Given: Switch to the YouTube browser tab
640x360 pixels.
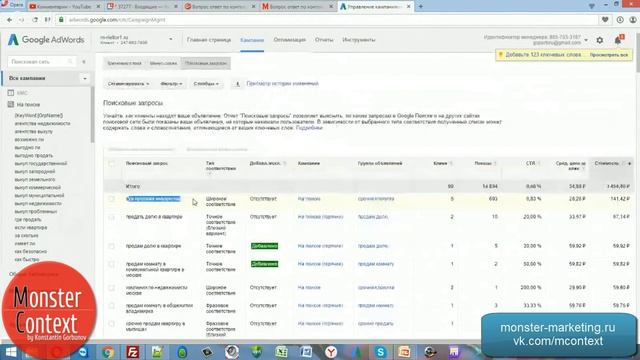Looking at the screenshot, I should point(64,7).
